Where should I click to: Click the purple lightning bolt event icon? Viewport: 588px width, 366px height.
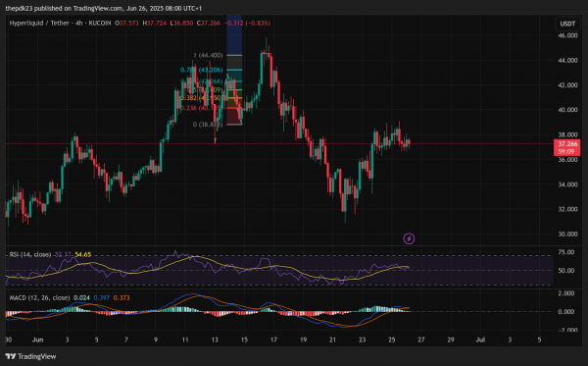pos(409,238)
